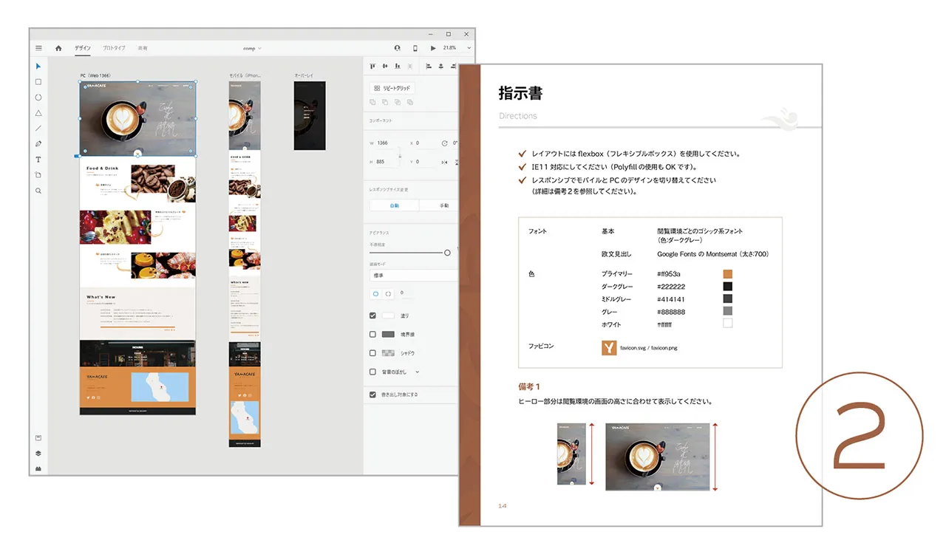Screen dimensions: 946x560
Task: Switch to the プロトタイプ tab
Action: click(114, 49)
